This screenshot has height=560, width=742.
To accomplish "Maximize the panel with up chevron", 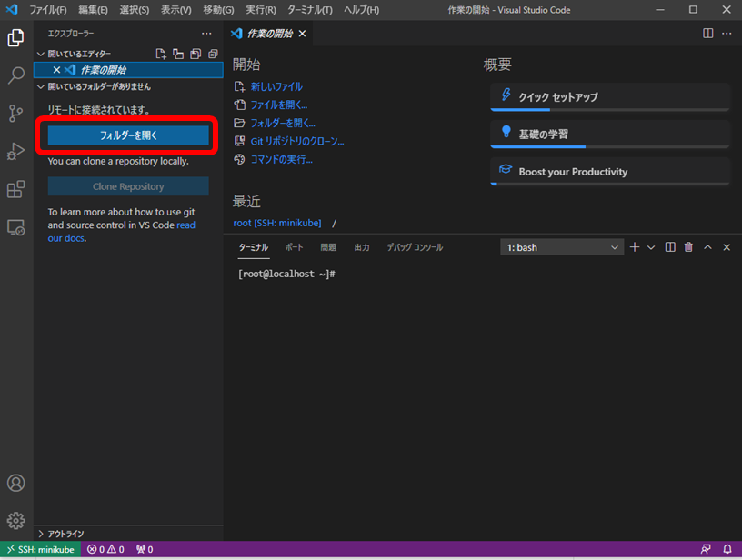I will click(707, 247).
